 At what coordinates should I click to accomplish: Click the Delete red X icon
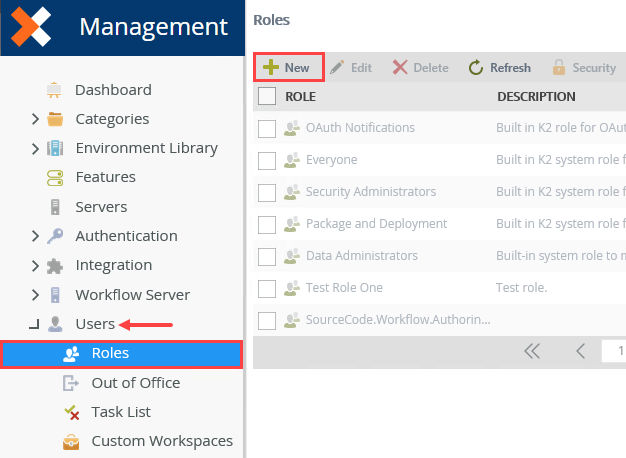point(400,68)
